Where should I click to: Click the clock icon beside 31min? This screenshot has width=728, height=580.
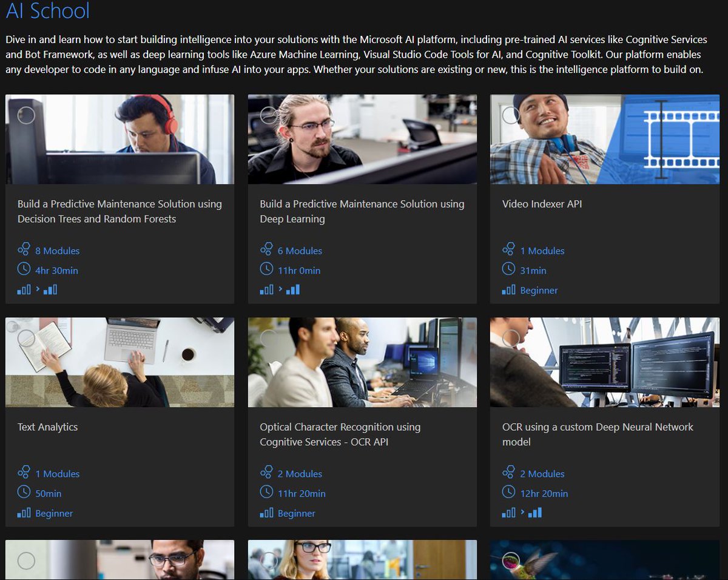click(x=508, y=269)
